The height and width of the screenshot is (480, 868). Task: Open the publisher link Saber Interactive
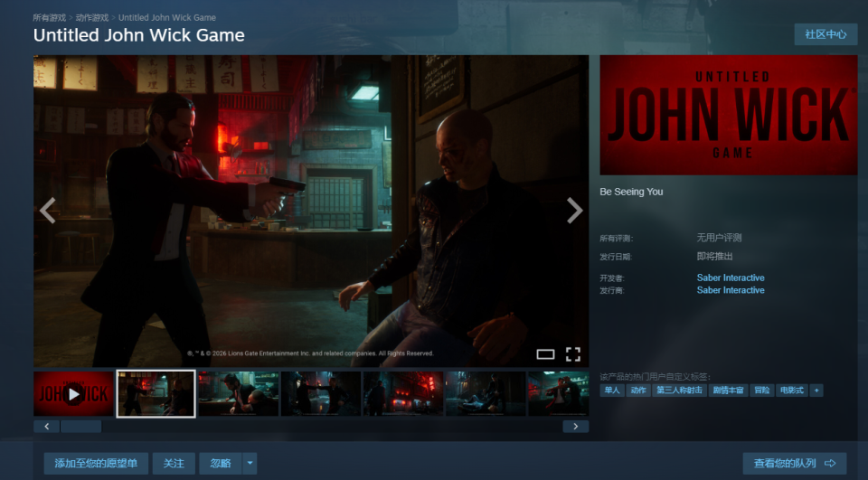[731, 290]
